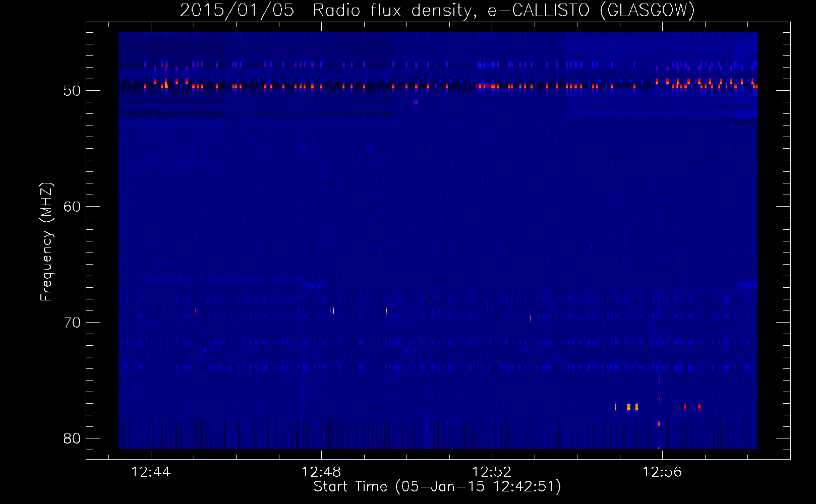Image resolution: width=816 pixels, height=504 pixels.
Task: Click the 70 frequency tick label
Action: 72,323
